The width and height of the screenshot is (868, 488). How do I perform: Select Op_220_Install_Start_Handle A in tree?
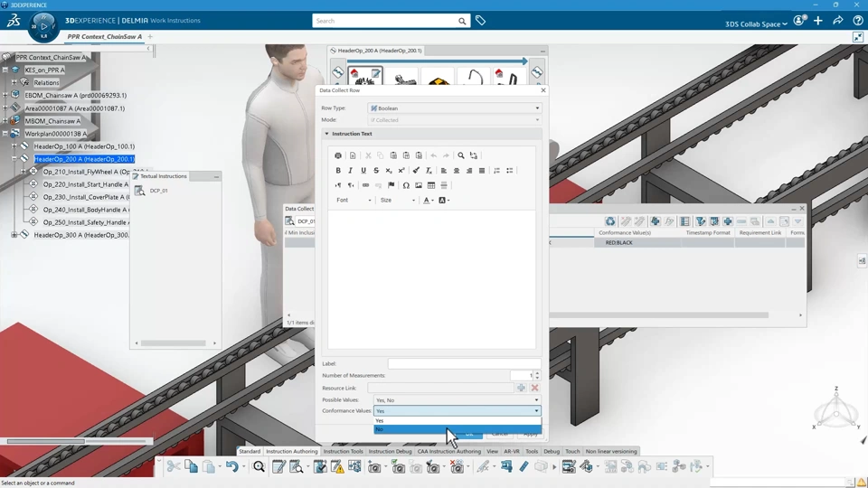(86, 184)
